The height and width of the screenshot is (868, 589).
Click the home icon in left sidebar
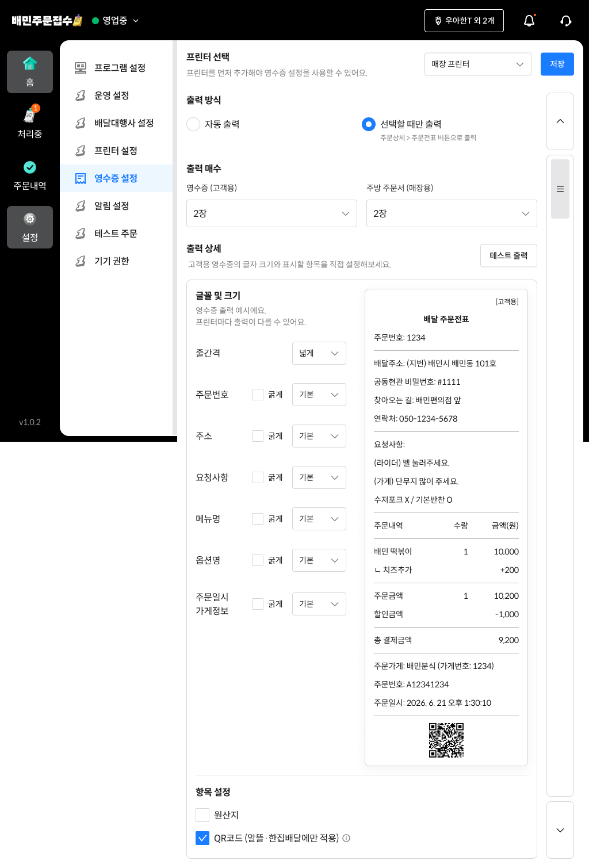[x=30, y=63]
